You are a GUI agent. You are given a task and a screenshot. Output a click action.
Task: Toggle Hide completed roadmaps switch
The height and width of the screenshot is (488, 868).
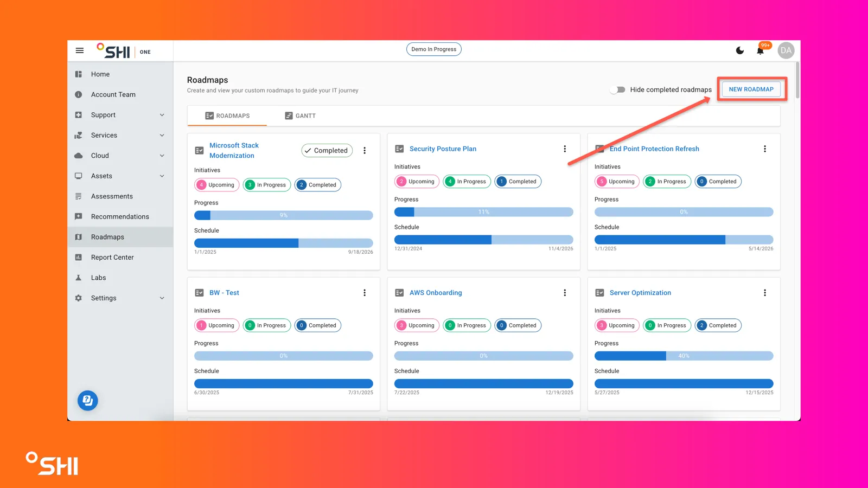(x=617, y=89)
